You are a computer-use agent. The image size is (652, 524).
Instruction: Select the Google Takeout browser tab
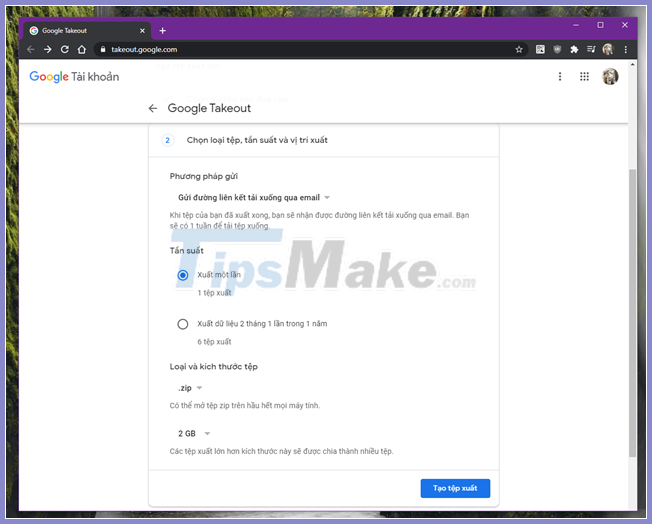87,31
